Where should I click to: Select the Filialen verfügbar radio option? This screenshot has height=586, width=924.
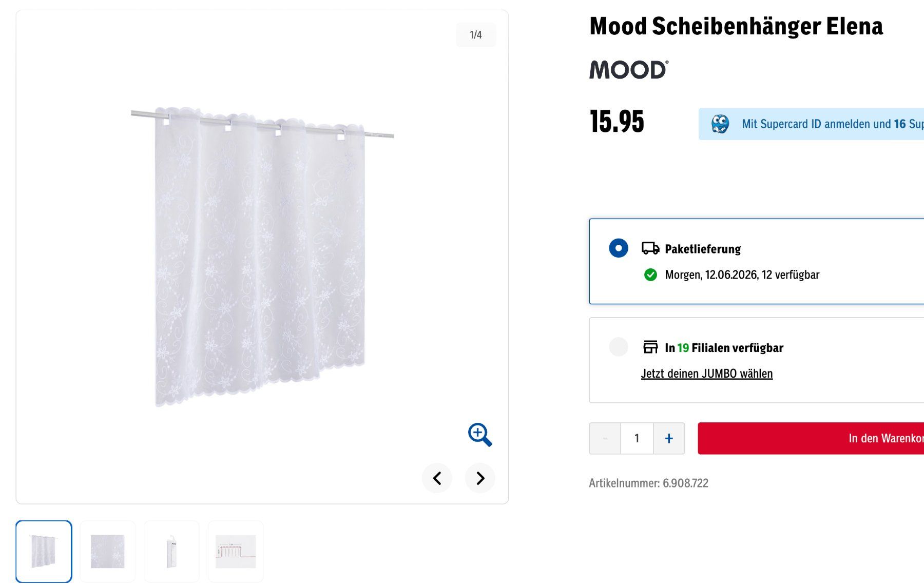[x=619, y=347]
